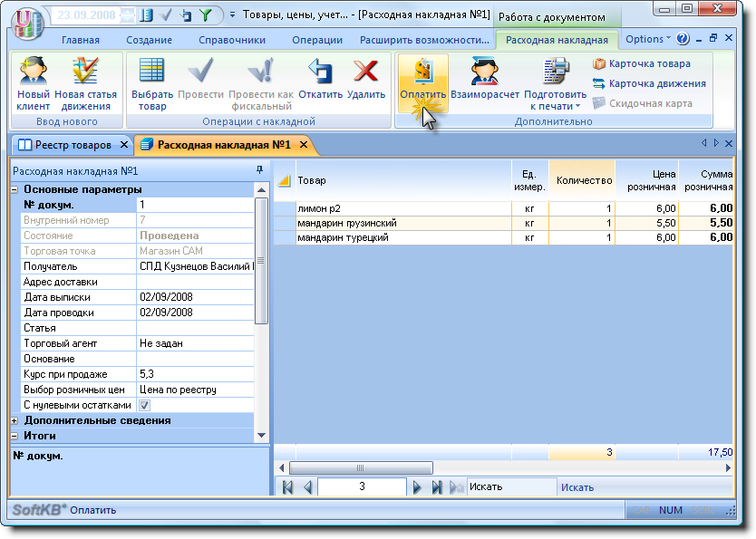Click the Торговый агент value Не задан

click(x=195, y=343)
